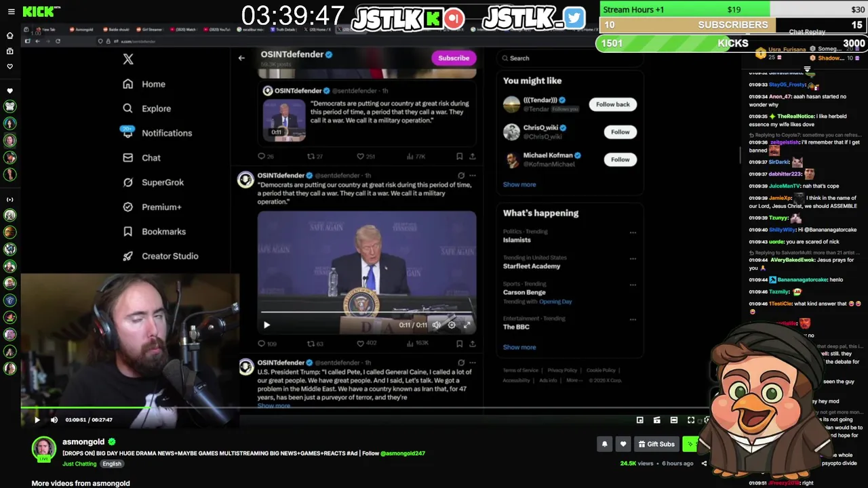868x488 pixels.
Task: Like the tweet showing 402 likes
Action: (361, 344)
